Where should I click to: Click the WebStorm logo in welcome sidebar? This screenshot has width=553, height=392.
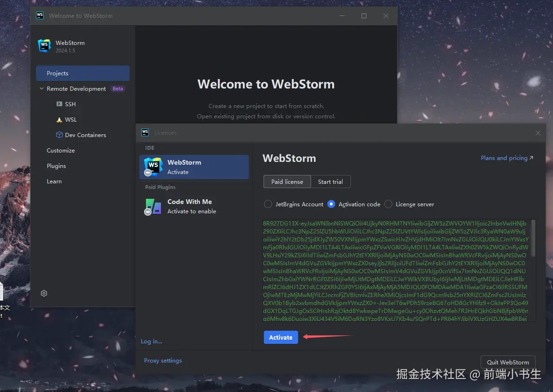coord(44,46)
